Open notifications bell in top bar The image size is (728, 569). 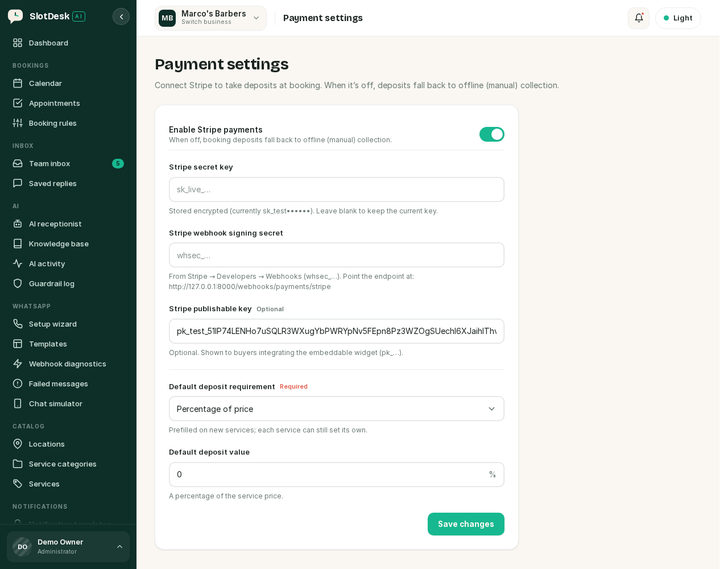(x=639, y=18)
